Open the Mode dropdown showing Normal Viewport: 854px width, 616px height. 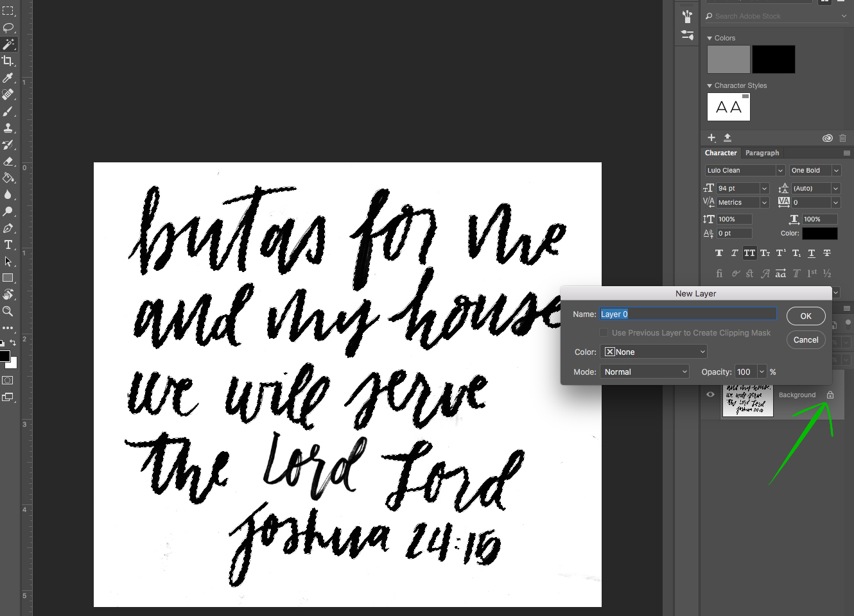[x=644, y=371]
